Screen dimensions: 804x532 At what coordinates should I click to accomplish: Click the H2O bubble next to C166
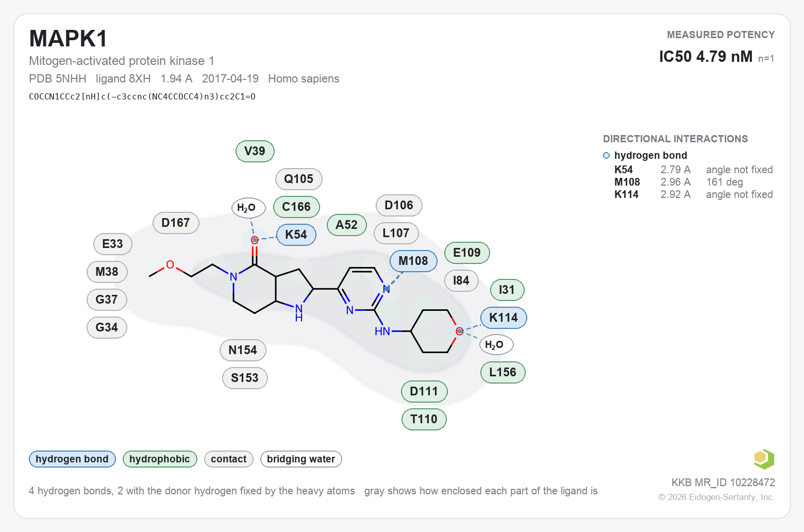click(248, 208)
